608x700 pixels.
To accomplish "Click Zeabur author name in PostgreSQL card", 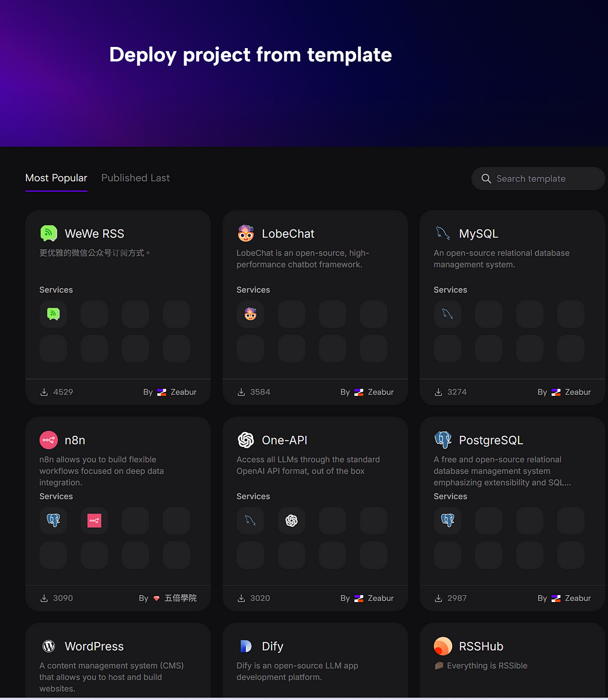I will 578,598.
